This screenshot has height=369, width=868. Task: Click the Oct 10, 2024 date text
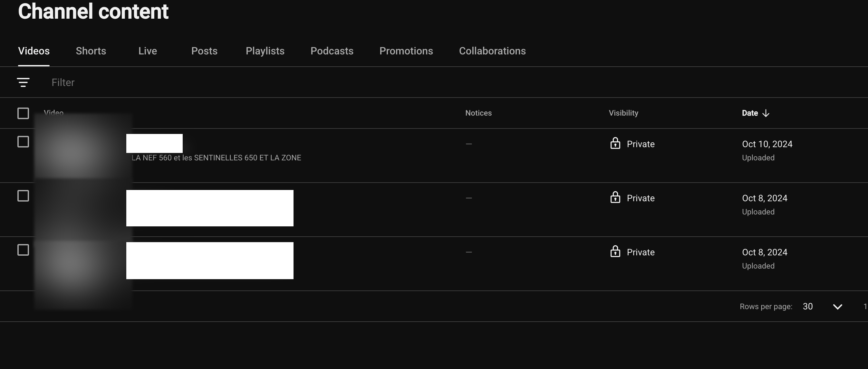[767, 144]
